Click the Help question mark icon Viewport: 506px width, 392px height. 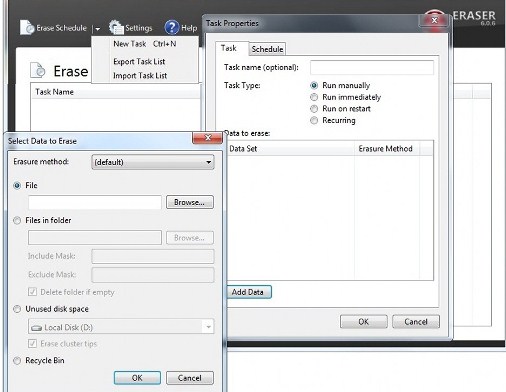click(172, 28)
